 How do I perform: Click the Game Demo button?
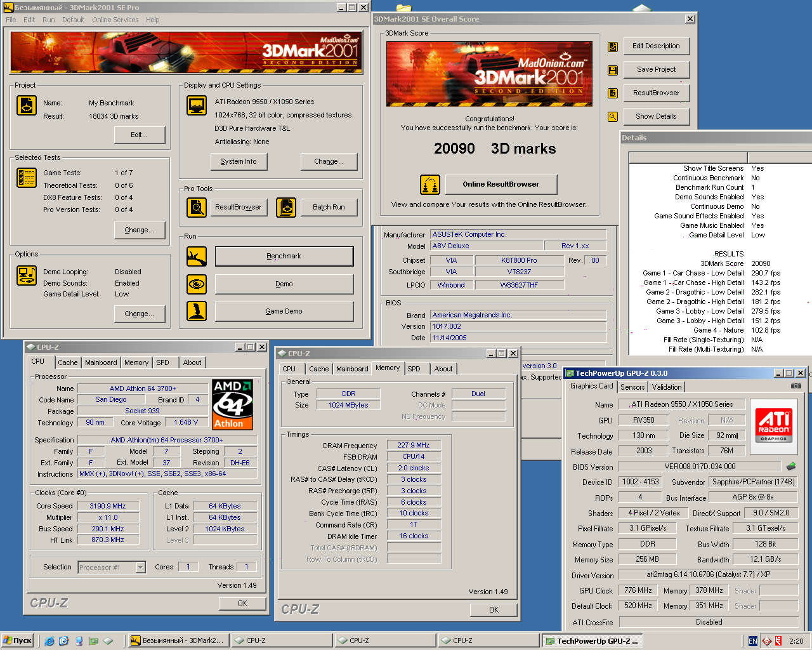(x=284, y=311)
